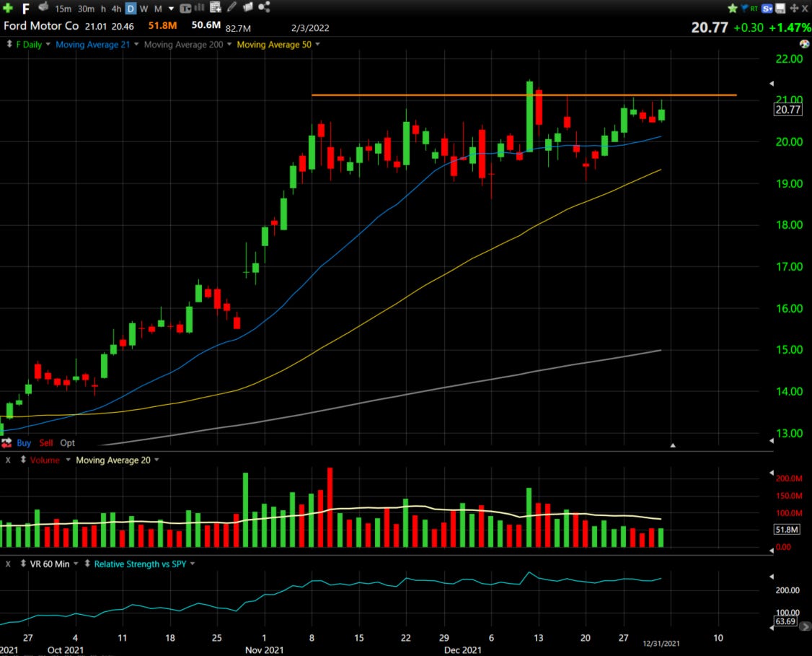Click the Moving Average 21 label
The image size is (812, 656).
tap(93, 45)
